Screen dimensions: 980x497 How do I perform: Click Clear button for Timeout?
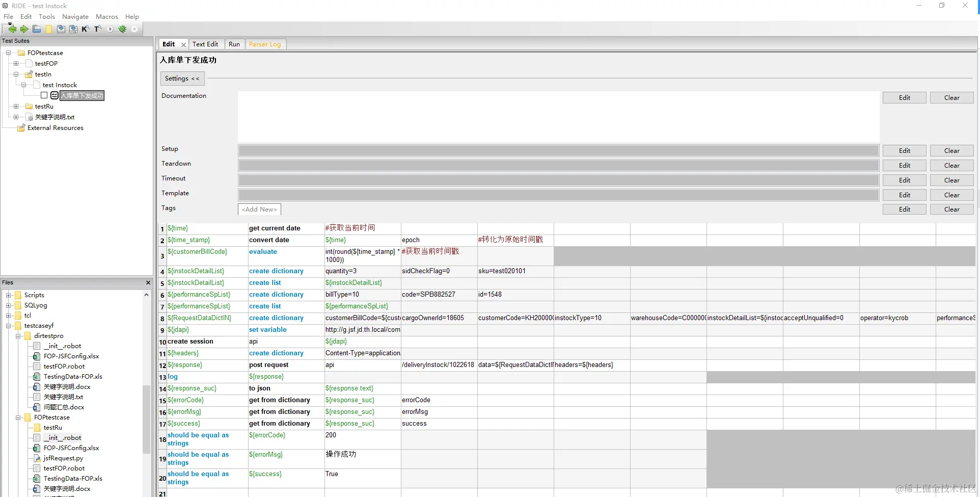click(951, 180)
